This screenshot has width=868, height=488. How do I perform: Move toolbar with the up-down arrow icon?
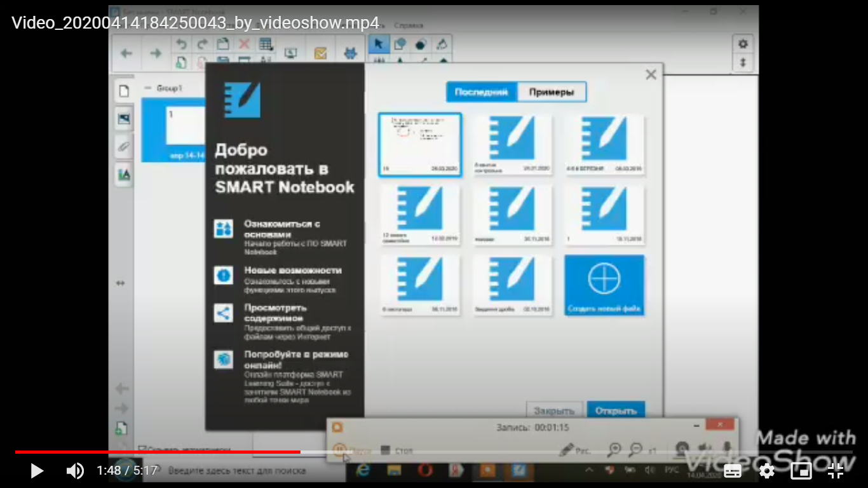coord(743,62)
